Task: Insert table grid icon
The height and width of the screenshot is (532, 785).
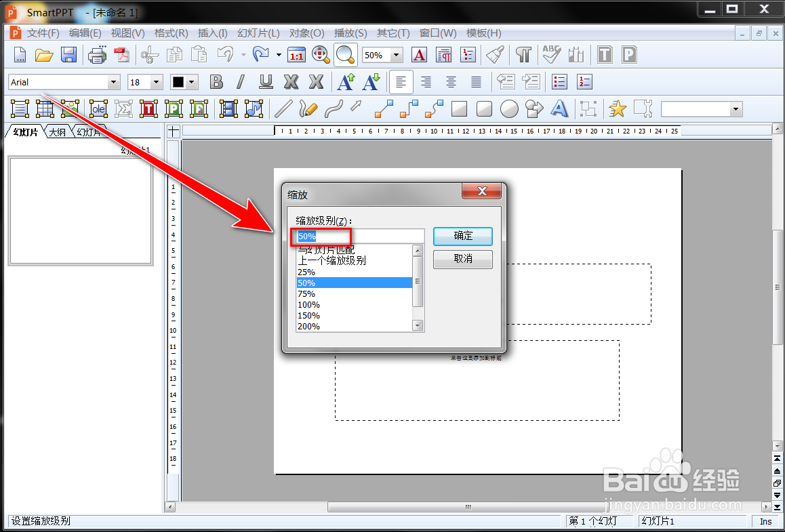Action: point(45,108)
